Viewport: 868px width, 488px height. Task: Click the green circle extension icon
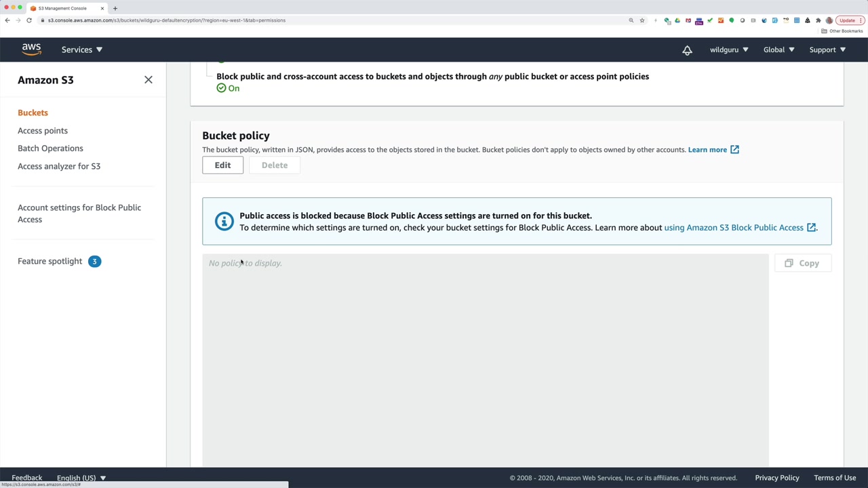pyautogui.click(x=732, y=20)
